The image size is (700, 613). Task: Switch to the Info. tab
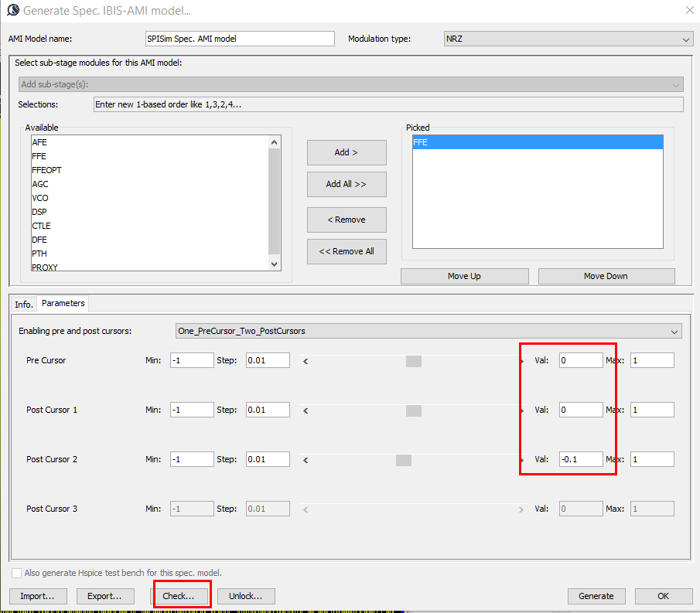click(24, 304)
